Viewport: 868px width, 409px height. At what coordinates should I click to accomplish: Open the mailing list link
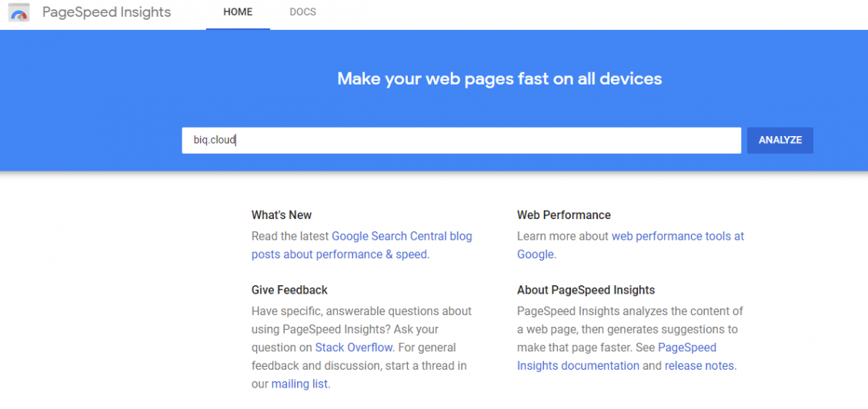[299, 384]
